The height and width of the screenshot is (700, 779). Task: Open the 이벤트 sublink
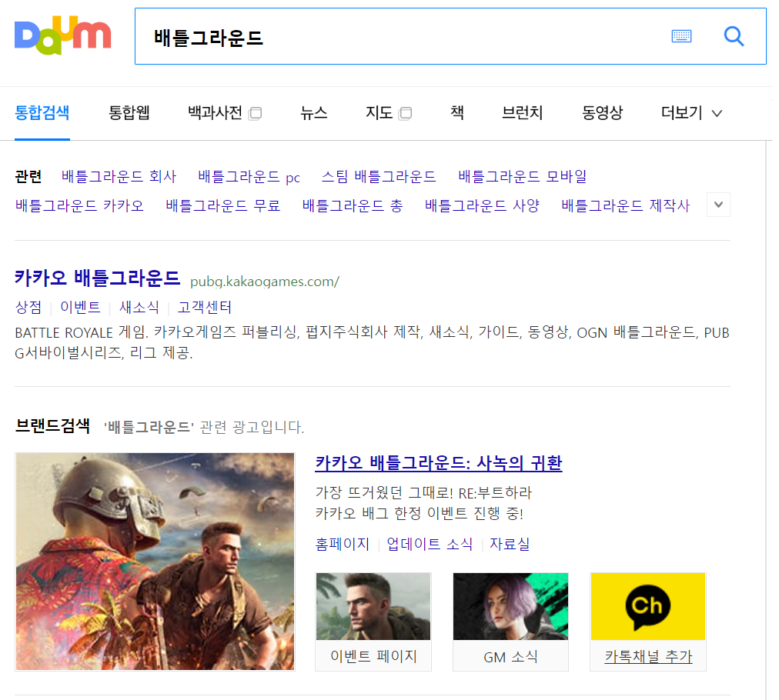(x=81, y=307)
